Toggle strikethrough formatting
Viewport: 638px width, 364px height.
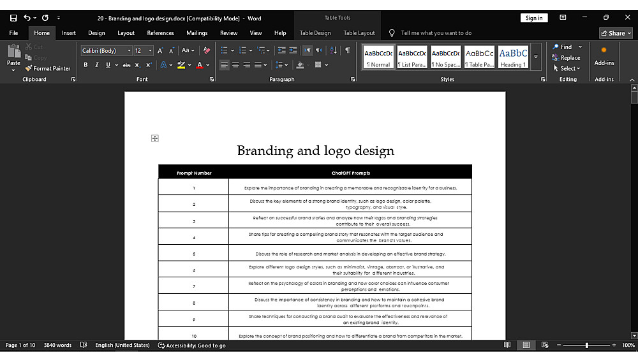(x=126, y=64)
